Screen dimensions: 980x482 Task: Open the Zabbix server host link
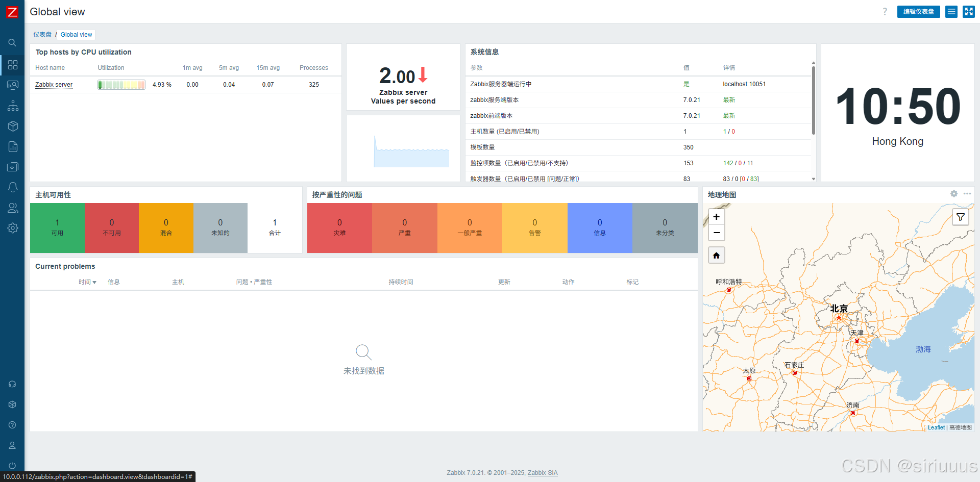click(x=54, y=85)
